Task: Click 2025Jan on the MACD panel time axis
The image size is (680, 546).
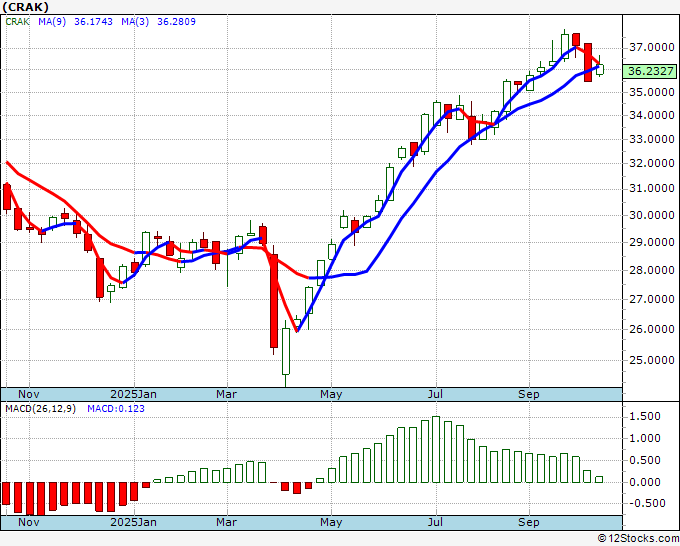Action: pyautogui.click(x=134, y=522)
